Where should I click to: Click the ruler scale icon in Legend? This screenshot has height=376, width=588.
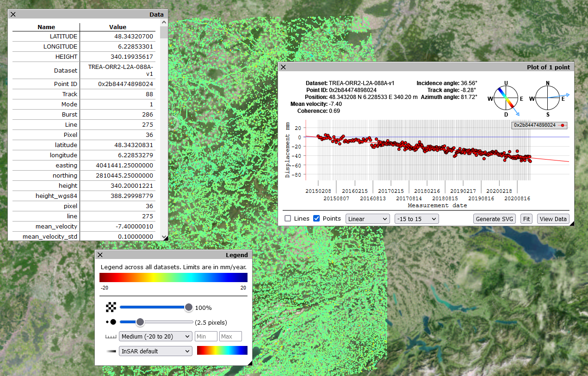[x=111, y=337]
